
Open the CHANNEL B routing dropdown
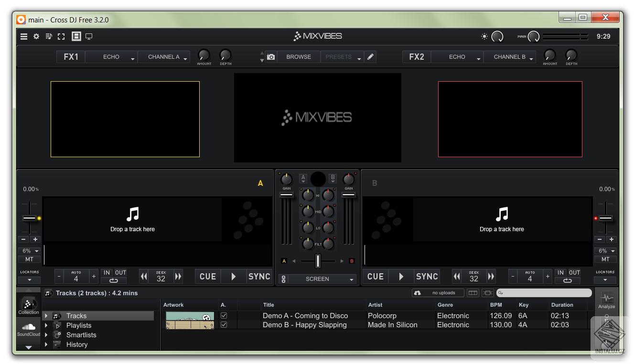point(509,56)
